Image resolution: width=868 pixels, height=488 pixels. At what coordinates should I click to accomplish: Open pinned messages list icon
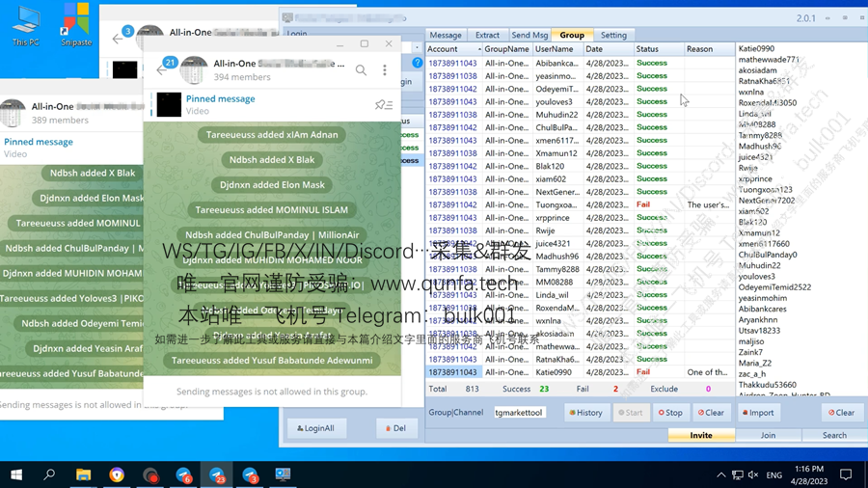click(384, 104)
